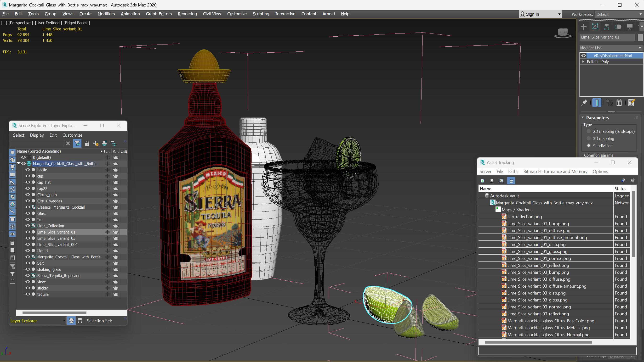
Task: Click the lock icon in Scene Explorer
Action: (87, 143)
